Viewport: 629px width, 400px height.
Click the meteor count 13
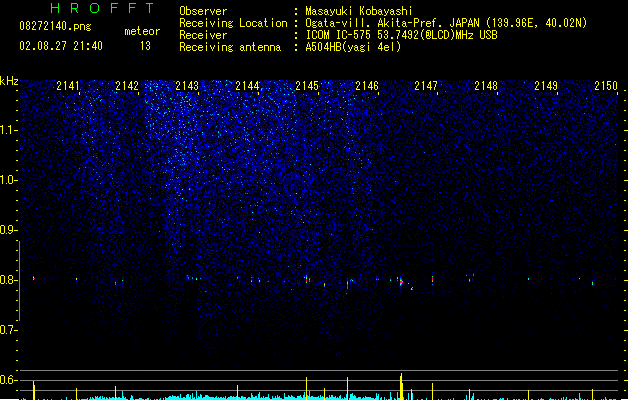145,46
